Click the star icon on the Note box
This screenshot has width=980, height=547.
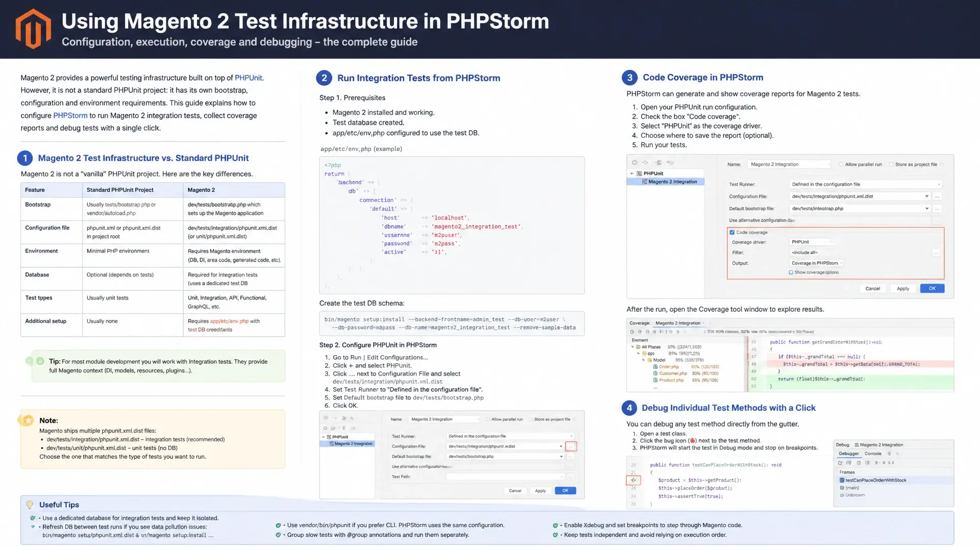(28, 420)
